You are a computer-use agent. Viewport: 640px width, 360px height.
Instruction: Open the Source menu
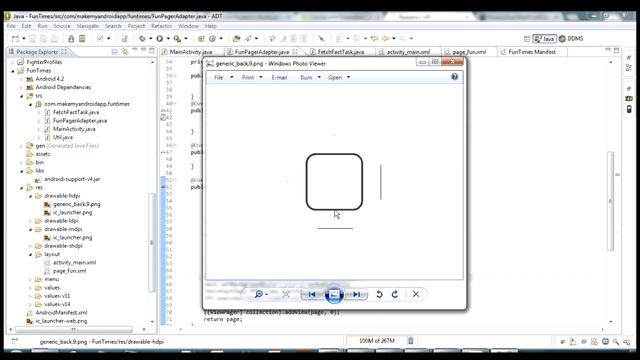(62, 26)
